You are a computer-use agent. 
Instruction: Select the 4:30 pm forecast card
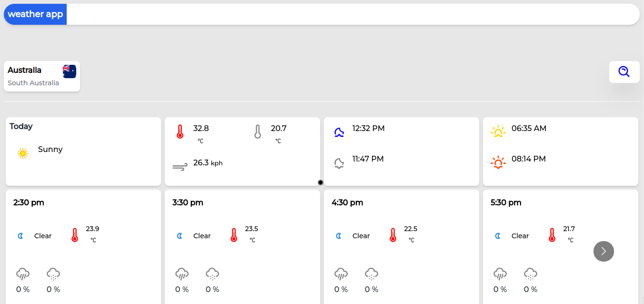[x=401, y=246]
